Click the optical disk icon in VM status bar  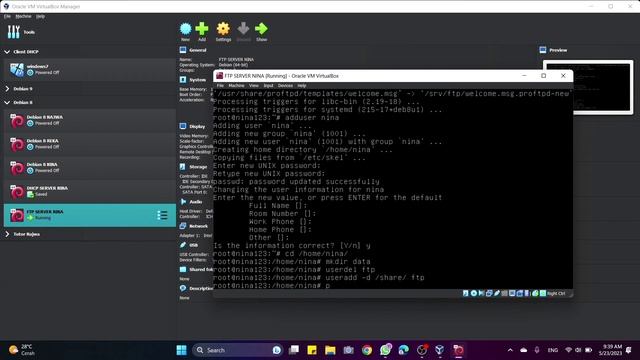473,293
